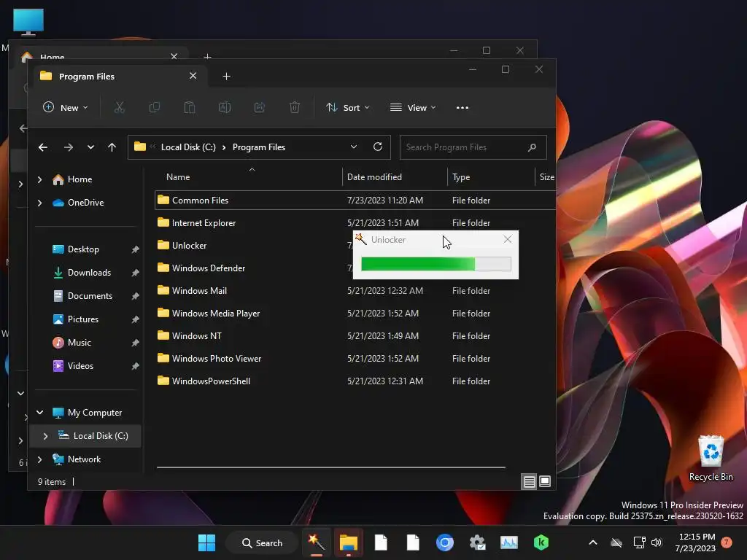Image resolution: width=747 pixels, height=560 pixels.
Task: Sort by the Date modified column header
Action: point(395,176)
